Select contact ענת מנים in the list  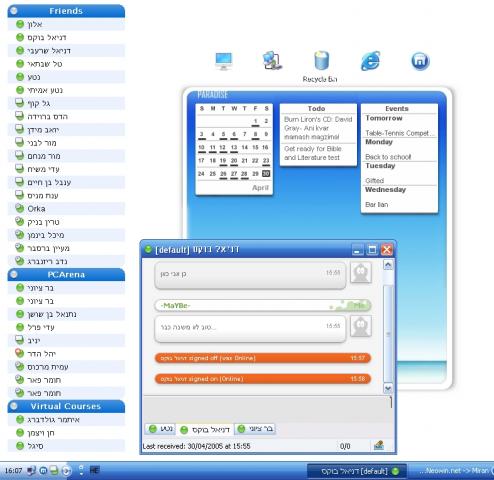tap(66, 195)
